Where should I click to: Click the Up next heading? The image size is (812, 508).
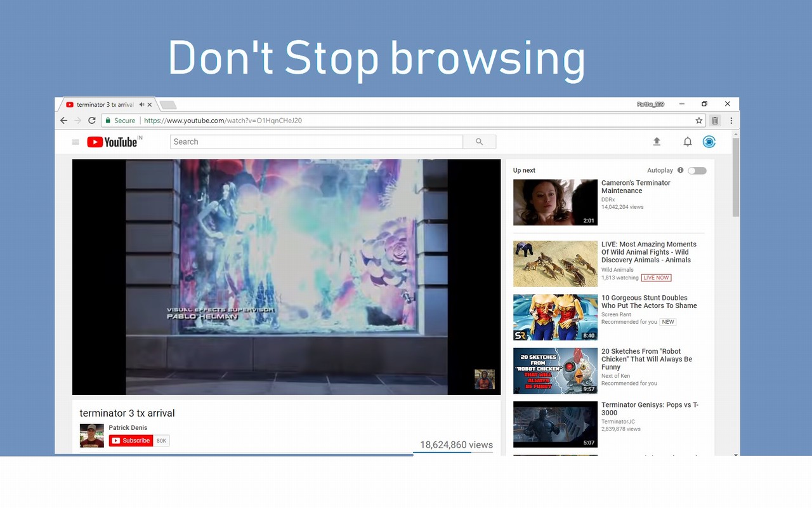pyautogui.click(x=524, y=170)
